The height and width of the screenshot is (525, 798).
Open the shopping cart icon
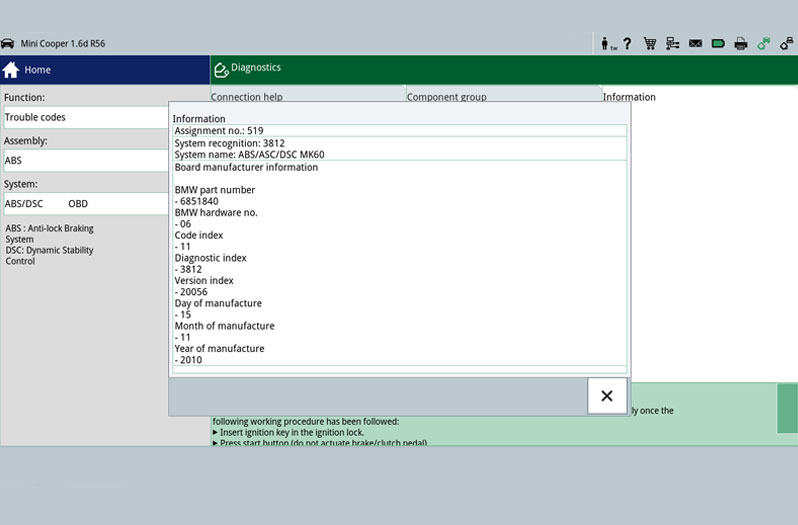coord(650,44)
